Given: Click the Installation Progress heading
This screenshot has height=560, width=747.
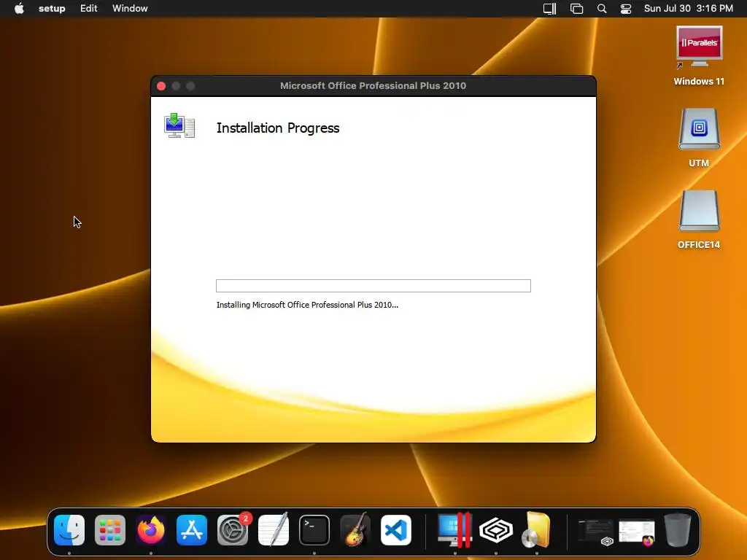Looking at the screenshot, I should tap(278, 128).
